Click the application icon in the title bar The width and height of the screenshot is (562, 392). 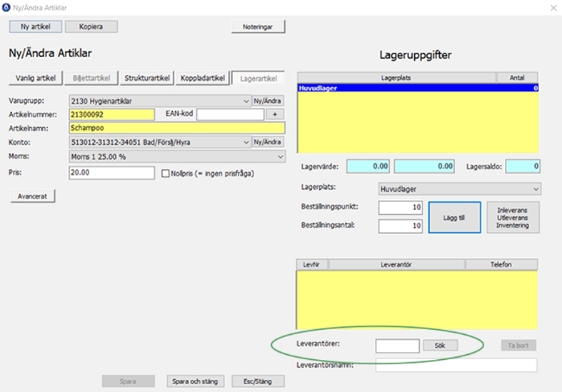pos(6,8)
